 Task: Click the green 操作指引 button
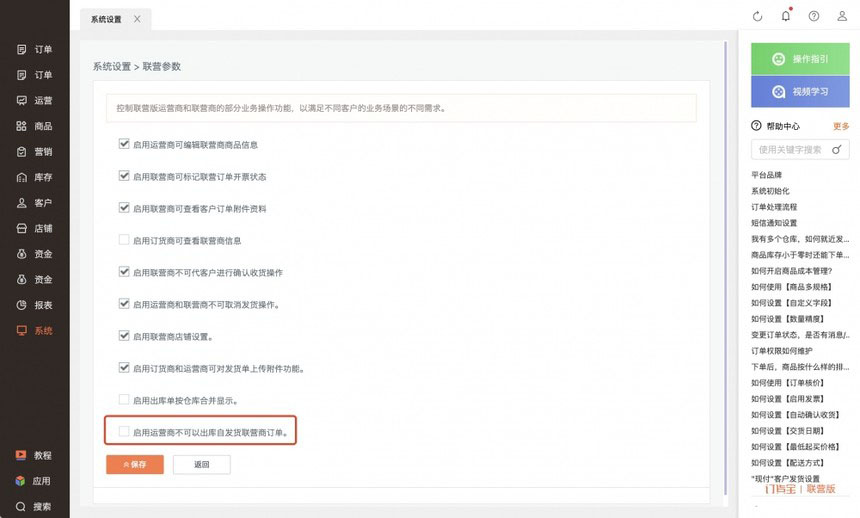coord(800,59)
